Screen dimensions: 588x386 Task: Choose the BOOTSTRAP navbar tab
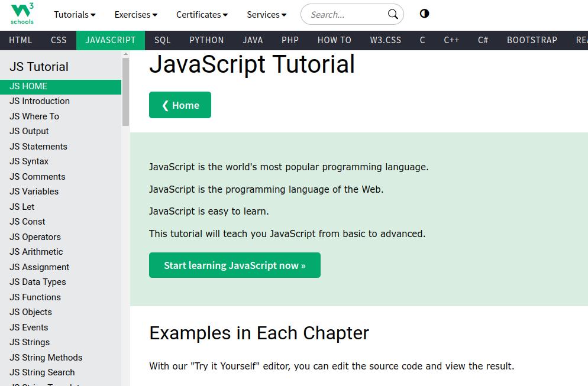(x=532, y=40)
